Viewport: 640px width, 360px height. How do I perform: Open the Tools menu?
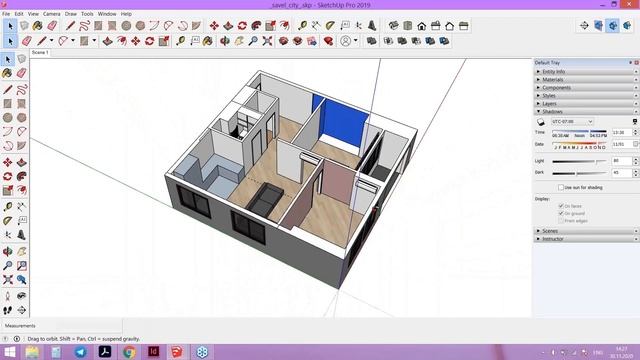pos(87,14)
